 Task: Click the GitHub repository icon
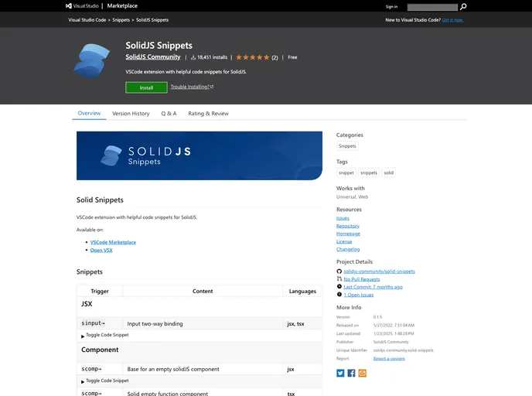click(339, 271)
